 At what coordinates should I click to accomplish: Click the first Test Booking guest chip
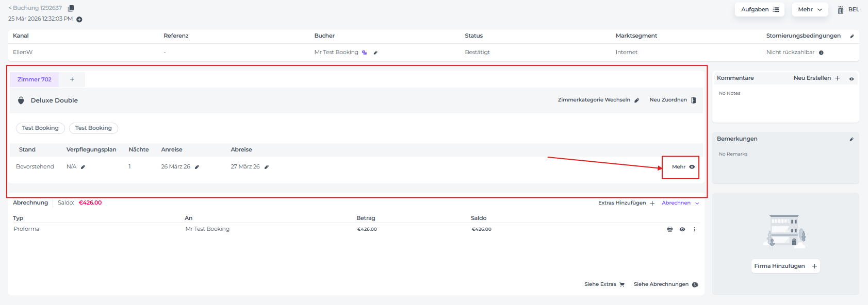pos(40,128)
